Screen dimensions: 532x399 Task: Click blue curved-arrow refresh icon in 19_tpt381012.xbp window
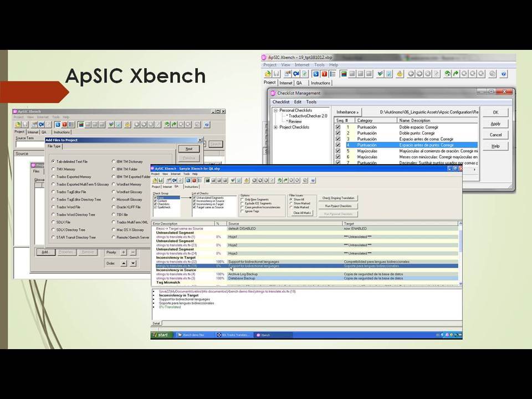tap(296, 74)
